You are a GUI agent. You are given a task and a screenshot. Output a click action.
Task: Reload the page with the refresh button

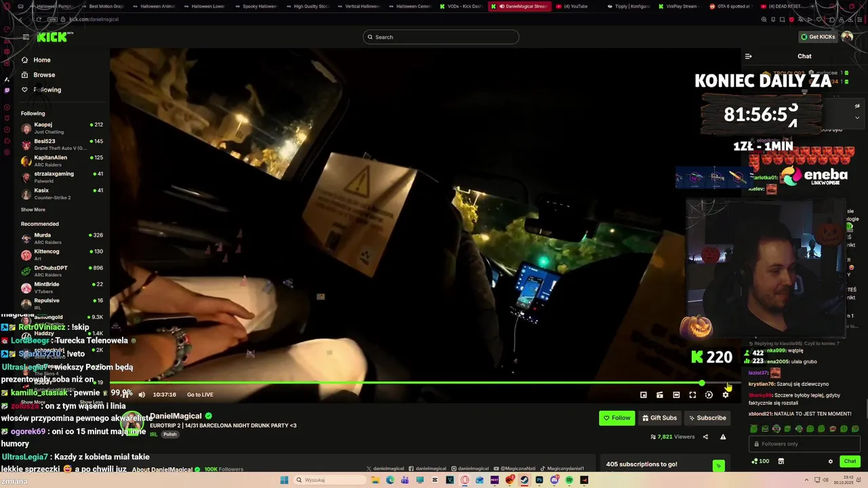pyautogui.click(x=39, y=20)
